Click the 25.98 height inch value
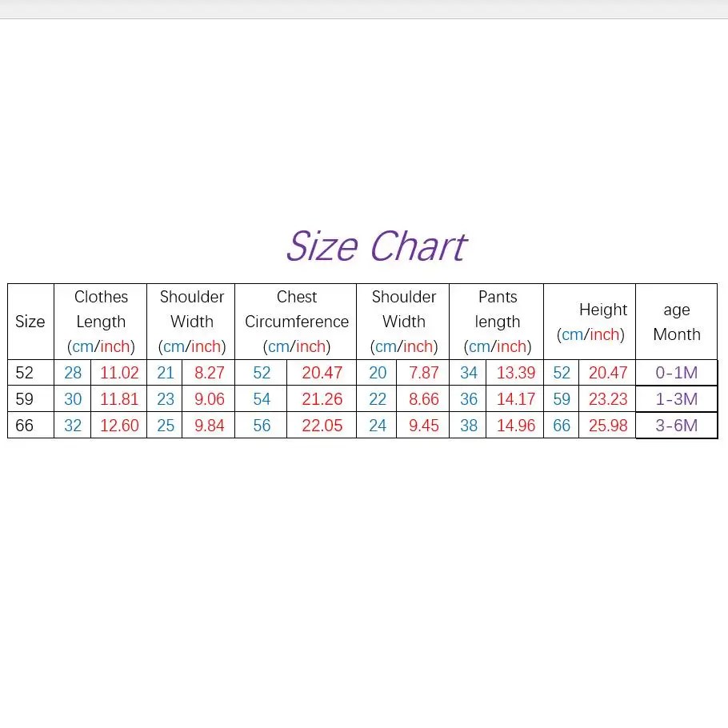Screen dimensions: 728x728 pyautogui.click(x=608, y=426)
